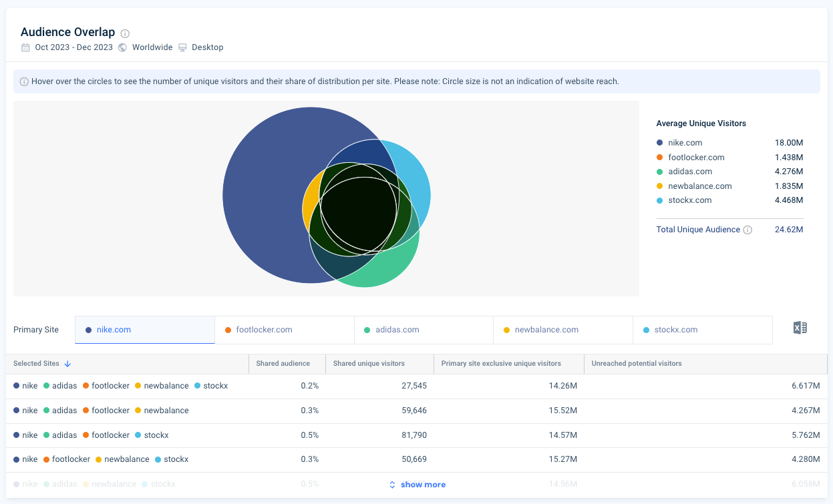Image resolution: width=833 pixels, height=504 pixels.
Task: Click the Excel export icon
Action: click(x=800, y=328)
